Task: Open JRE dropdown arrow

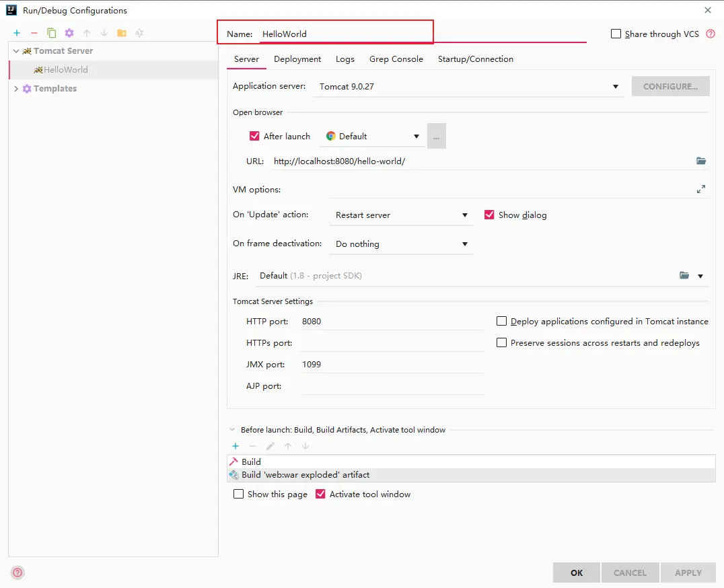Action: 700,276
